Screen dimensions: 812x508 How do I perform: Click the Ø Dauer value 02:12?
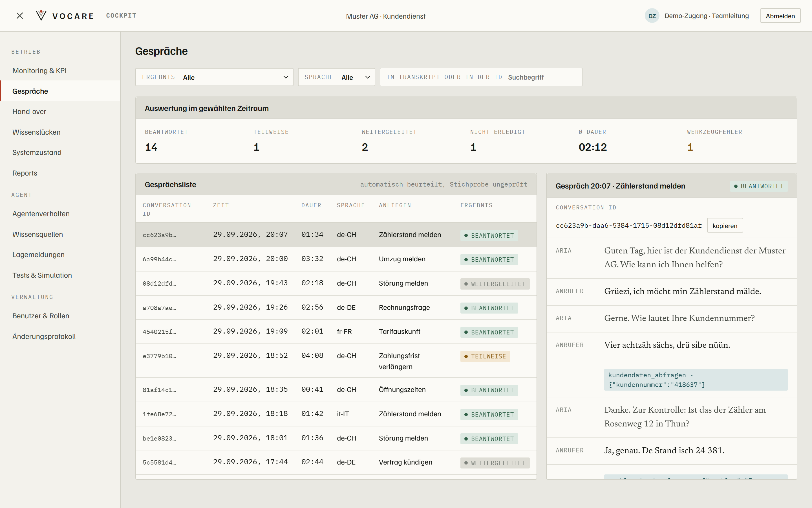pos(593,147)
